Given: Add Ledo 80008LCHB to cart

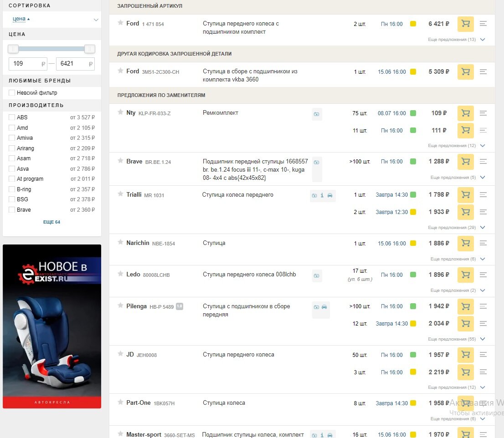Looking at the screenshot, I should click(465, 275).
